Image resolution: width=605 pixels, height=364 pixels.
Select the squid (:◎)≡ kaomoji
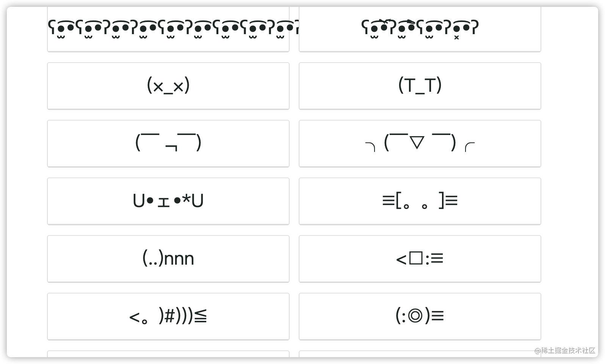click(419, 316)
